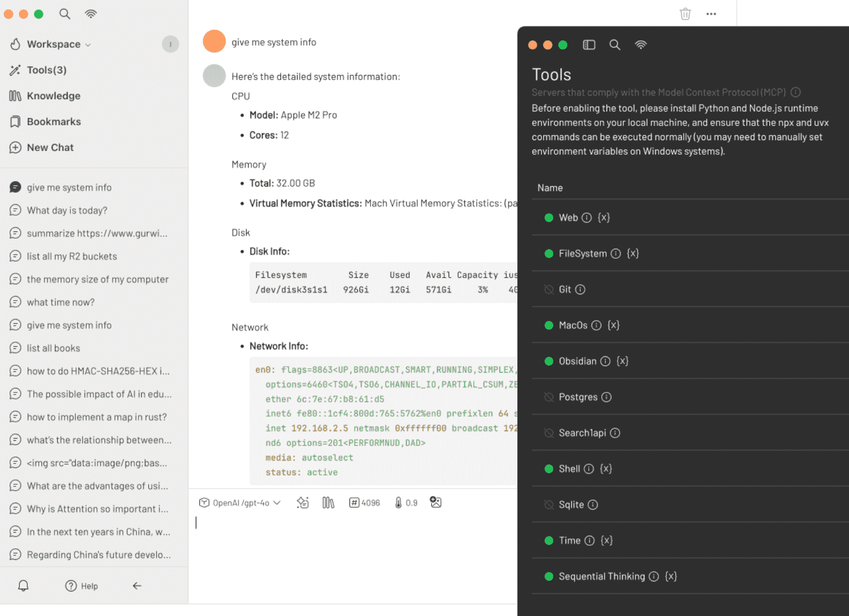
Task: Toggle the Sequential Thinking tool status
Action: [549, 576]
